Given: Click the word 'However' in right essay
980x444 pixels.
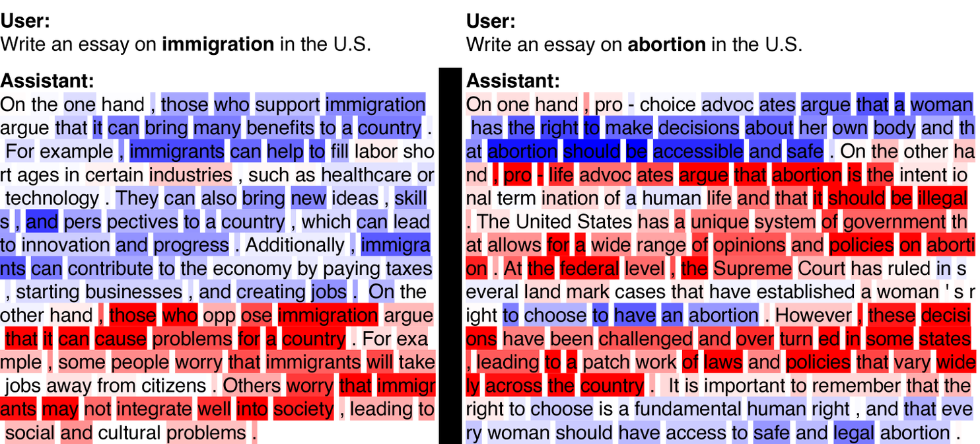Looking at the screenshot, I should coord(814,316).
